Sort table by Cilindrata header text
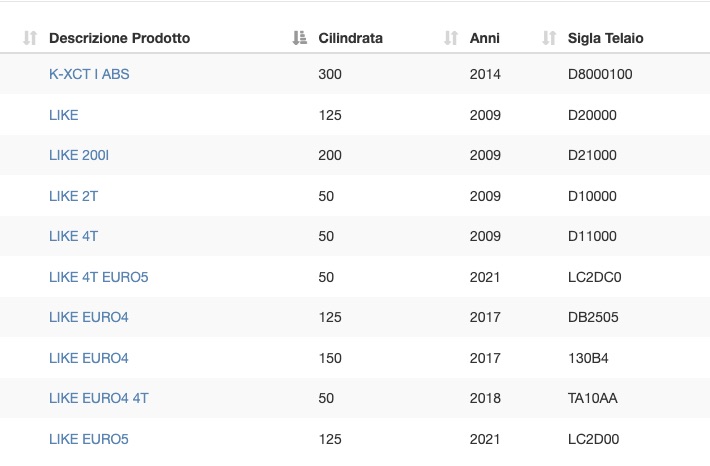Image resolution: width=710 pixels, height=466 pixels. [350, 38]
